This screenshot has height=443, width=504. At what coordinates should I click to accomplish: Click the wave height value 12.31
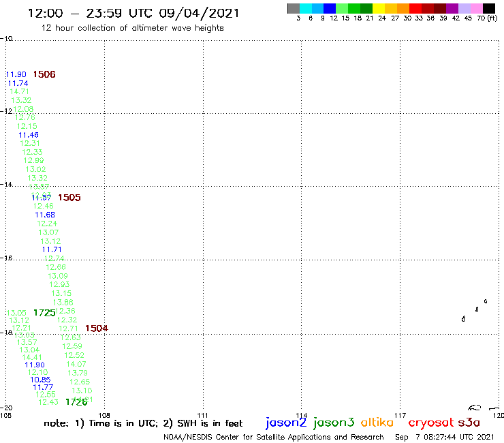coord(30,144)
